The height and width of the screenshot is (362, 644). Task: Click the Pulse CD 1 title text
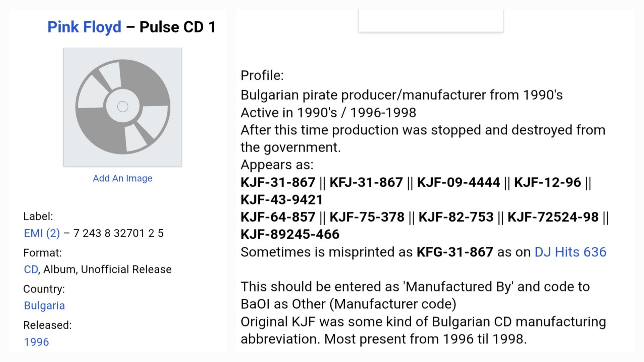point(177,27)
